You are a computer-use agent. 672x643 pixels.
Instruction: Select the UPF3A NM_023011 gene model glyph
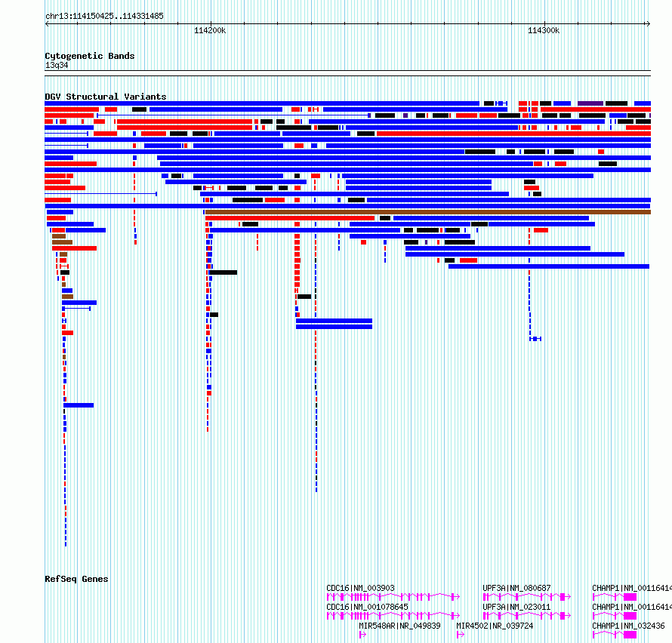tap(527, 616)
